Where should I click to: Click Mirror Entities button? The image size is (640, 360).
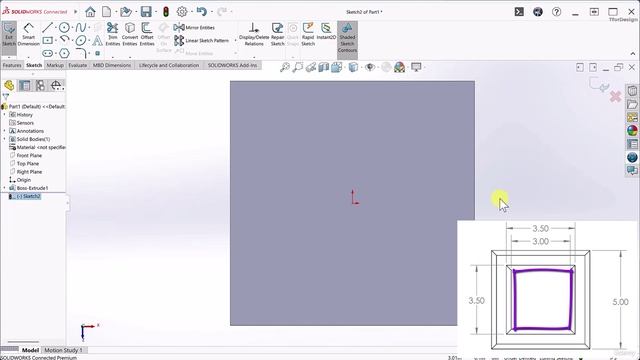pyautogui.click(x=194, y=27)
